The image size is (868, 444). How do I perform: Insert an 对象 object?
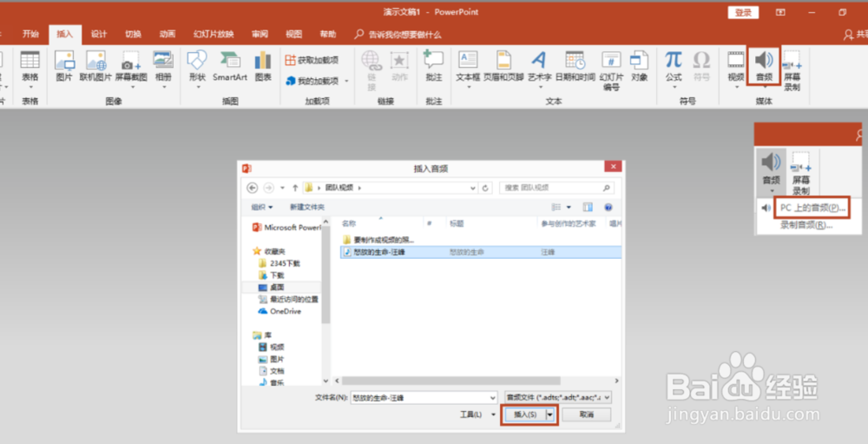[x=639, y=67]
